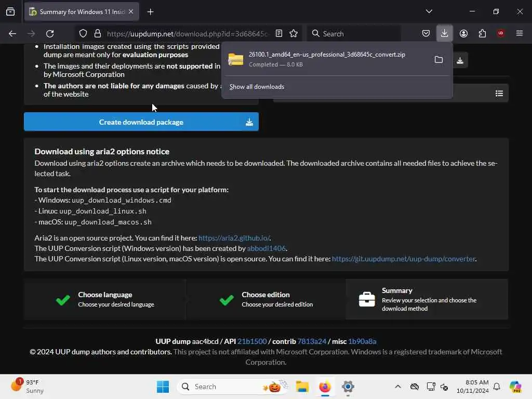
Task: Go back to previous page
Action: point(12,34)
